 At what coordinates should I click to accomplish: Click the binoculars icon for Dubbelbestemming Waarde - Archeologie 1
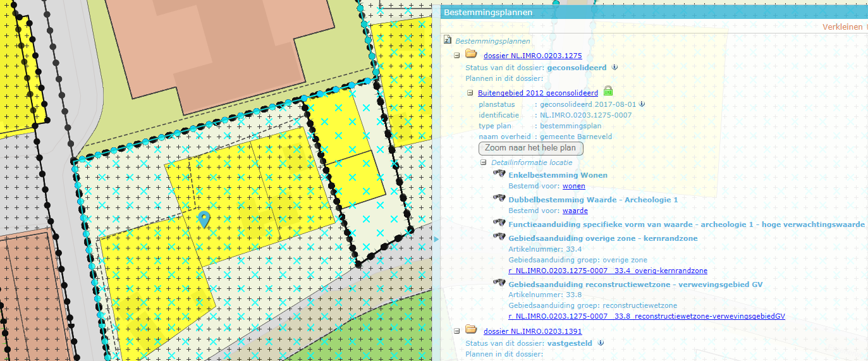click(499, 199)
